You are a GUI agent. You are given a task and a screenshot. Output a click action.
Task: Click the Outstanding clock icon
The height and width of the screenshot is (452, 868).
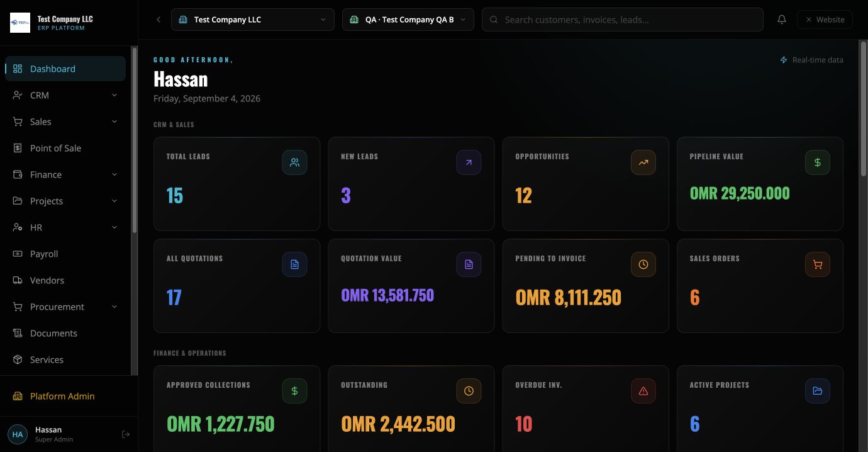[x=469, y=391]
